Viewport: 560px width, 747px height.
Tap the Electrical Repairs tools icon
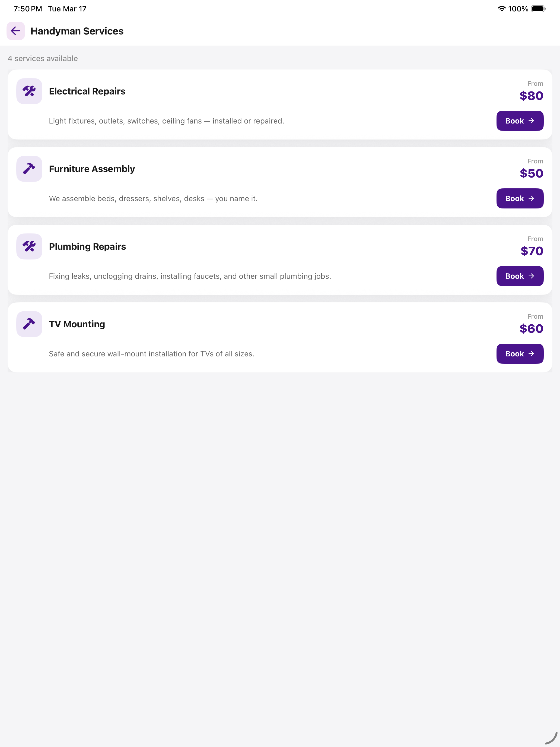click(29, 91)
